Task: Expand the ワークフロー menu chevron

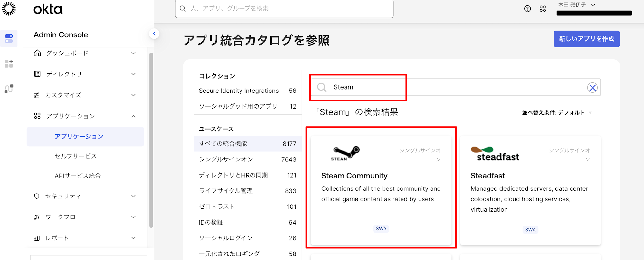Action: click(x=133, y=217)
